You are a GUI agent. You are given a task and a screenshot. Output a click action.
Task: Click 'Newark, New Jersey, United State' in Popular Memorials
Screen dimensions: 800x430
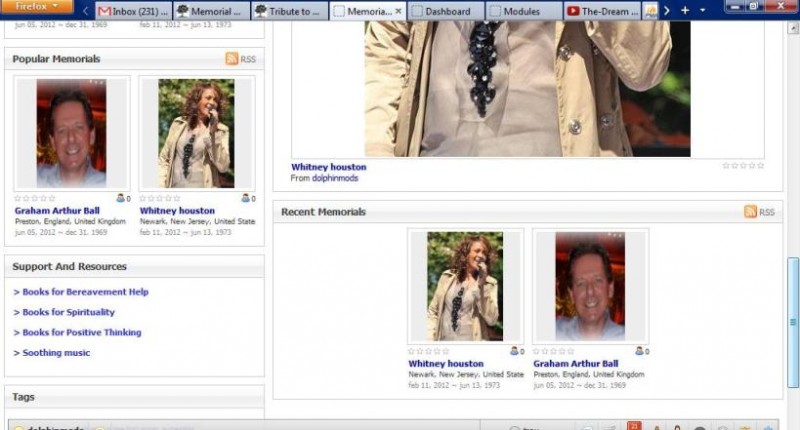tap(197, 221)
